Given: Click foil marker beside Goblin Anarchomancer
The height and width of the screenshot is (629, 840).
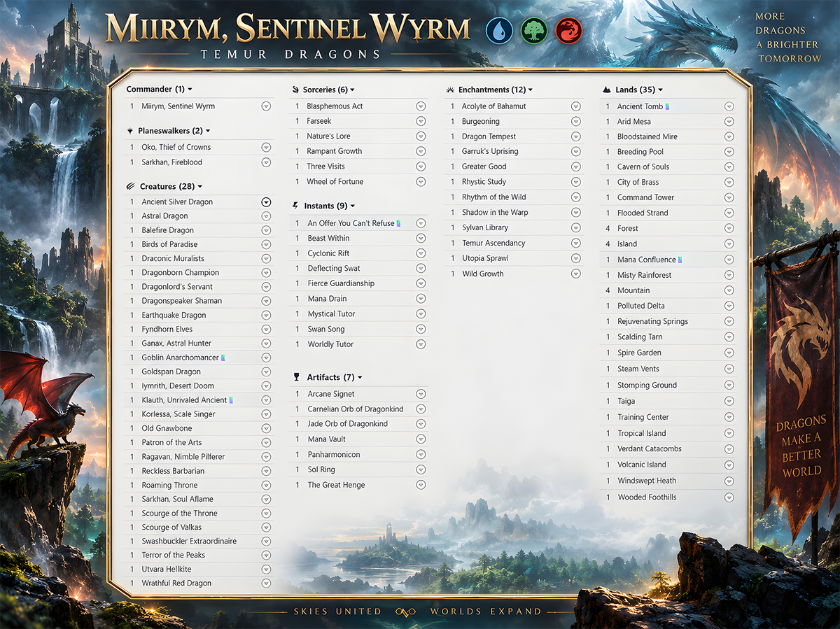Looking at the screenshot, I should point(223,358).
